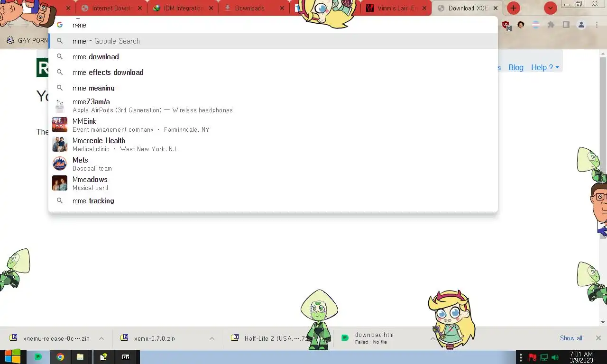Open the Windows Start button

12,357
